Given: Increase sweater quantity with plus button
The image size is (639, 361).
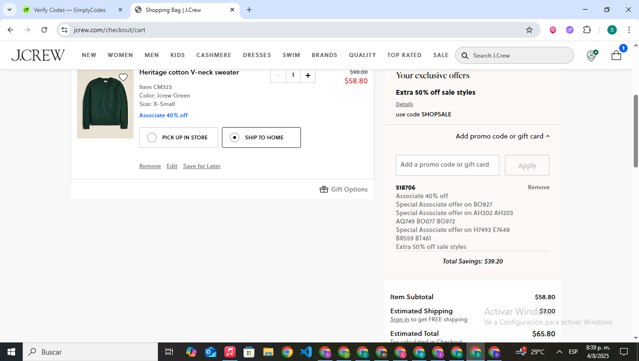Looking at the screenshot, I should (x=308, y=75).
